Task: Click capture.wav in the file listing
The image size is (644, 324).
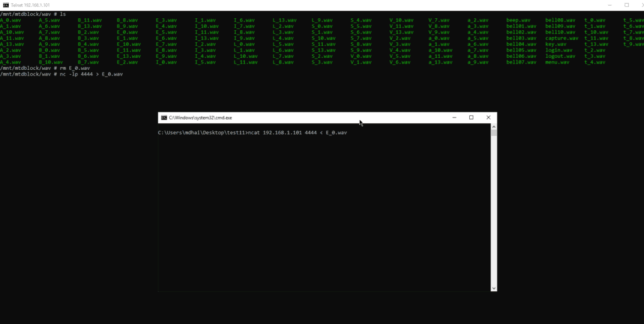Action: point(562,38)
